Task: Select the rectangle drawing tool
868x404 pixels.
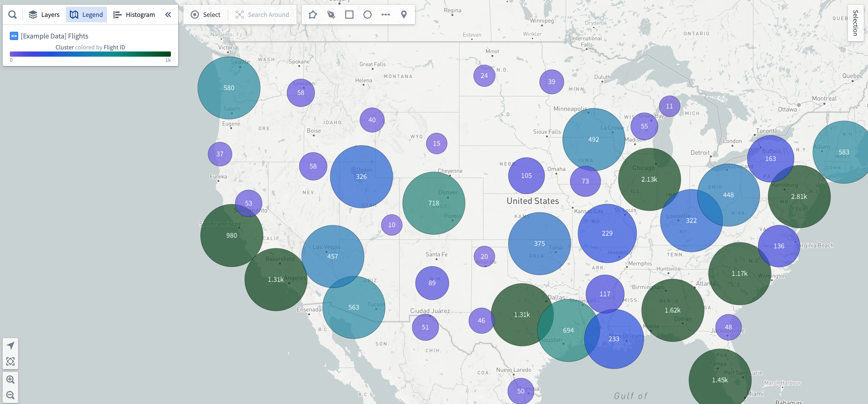Action: (349, 15)
